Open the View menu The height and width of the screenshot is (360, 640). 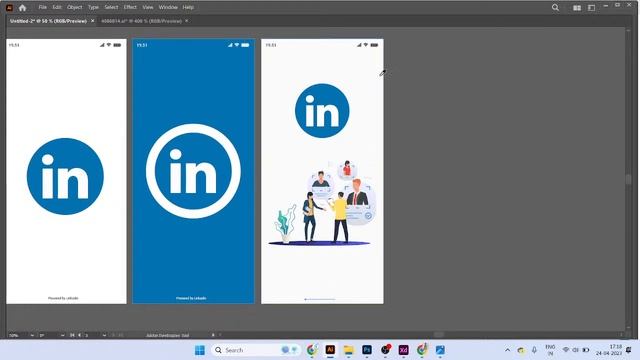coord(148,7)
